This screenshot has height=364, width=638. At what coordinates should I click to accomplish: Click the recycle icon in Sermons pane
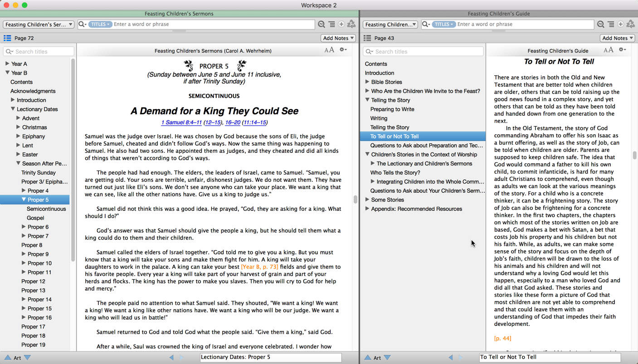[351, 24]
